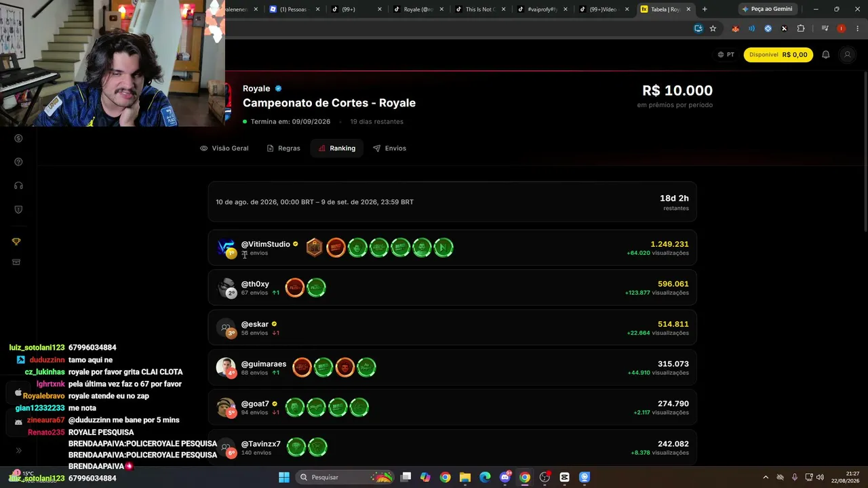Open the @th0xy ranking entry
Viewport: 868px width, 488px height.
pos(452,288)
